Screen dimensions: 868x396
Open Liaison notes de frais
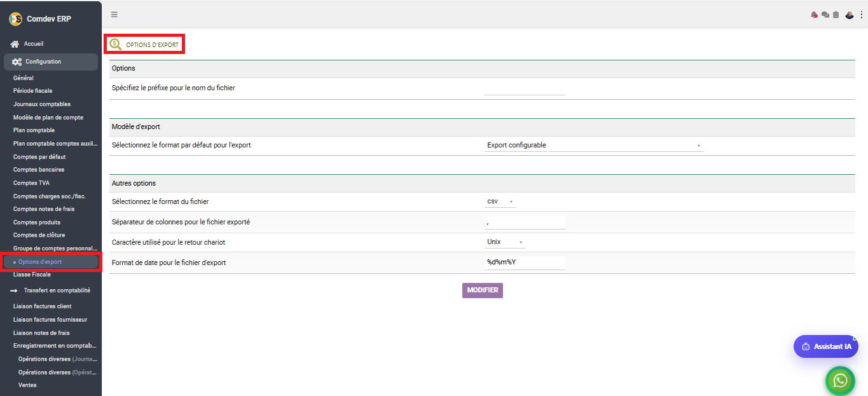[41, 333]
